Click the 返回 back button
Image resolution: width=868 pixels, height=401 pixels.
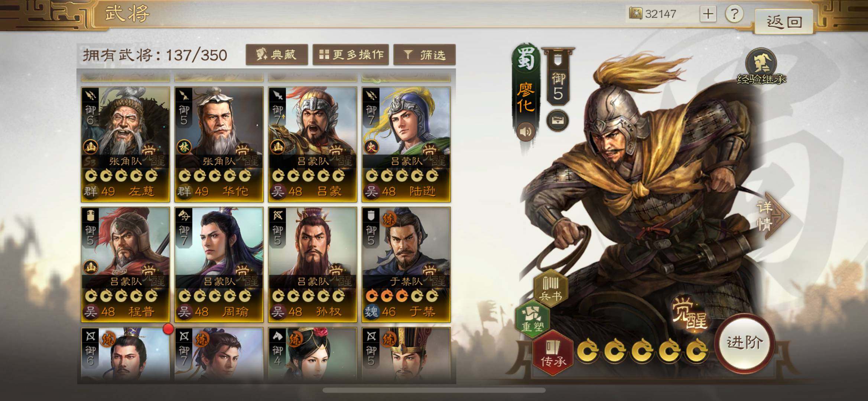coord(784,22)
